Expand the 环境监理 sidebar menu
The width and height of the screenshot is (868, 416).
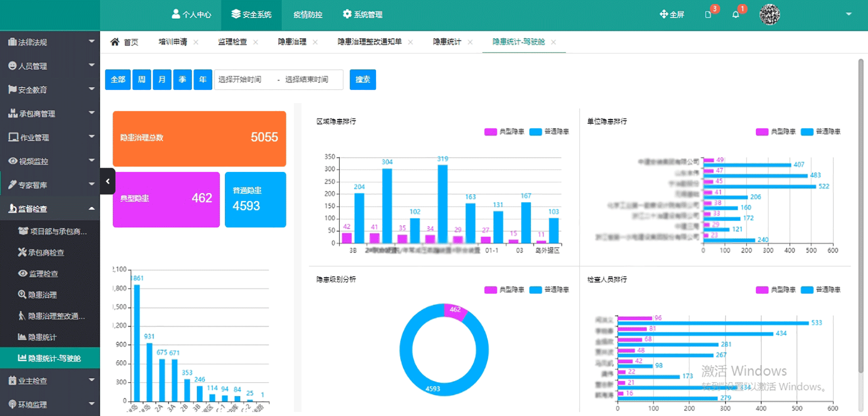click(50, 405)
